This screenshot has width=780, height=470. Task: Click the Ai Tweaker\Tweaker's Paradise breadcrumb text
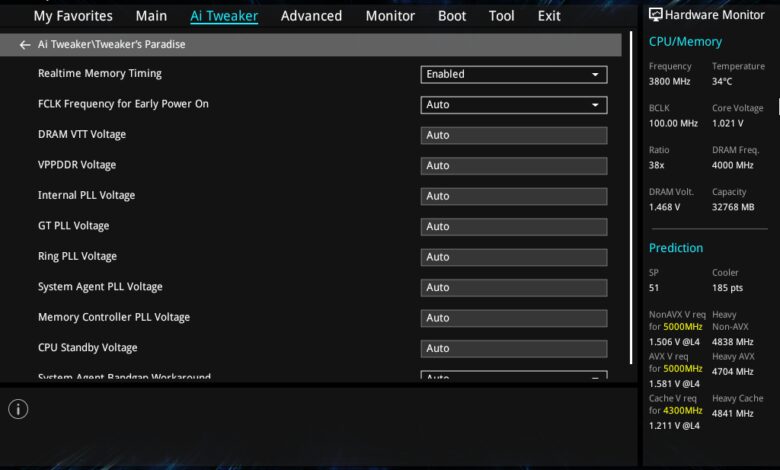(x=111, y=45)
